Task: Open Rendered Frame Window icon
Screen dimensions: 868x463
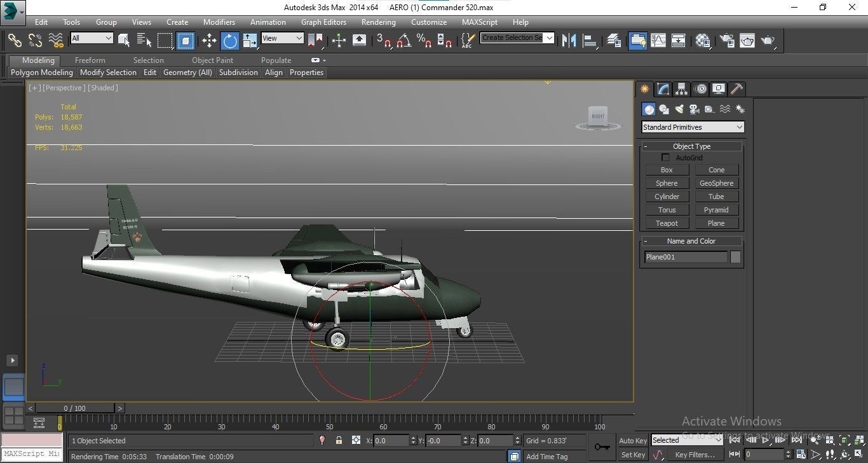Action: 747,41
